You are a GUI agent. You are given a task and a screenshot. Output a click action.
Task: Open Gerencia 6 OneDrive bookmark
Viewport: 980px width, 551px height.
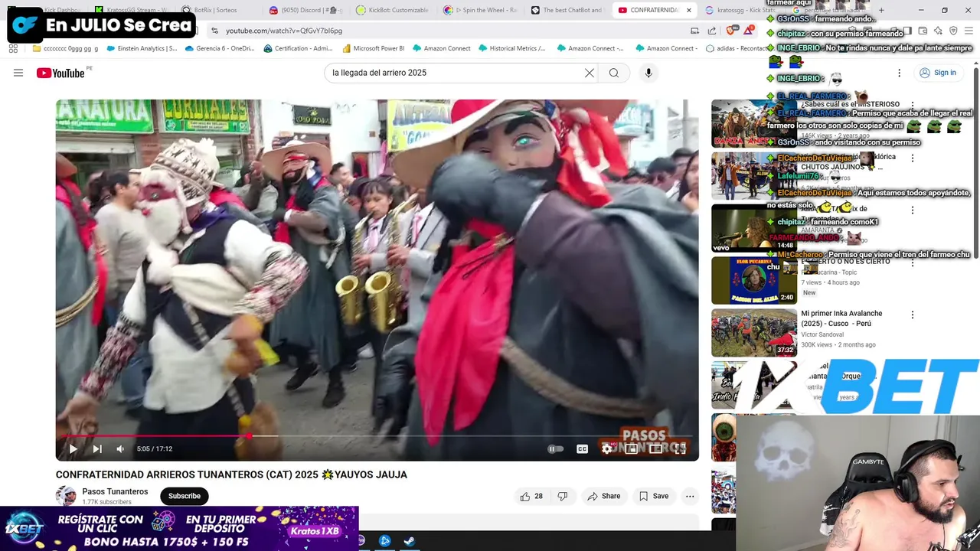click(220, 48)
